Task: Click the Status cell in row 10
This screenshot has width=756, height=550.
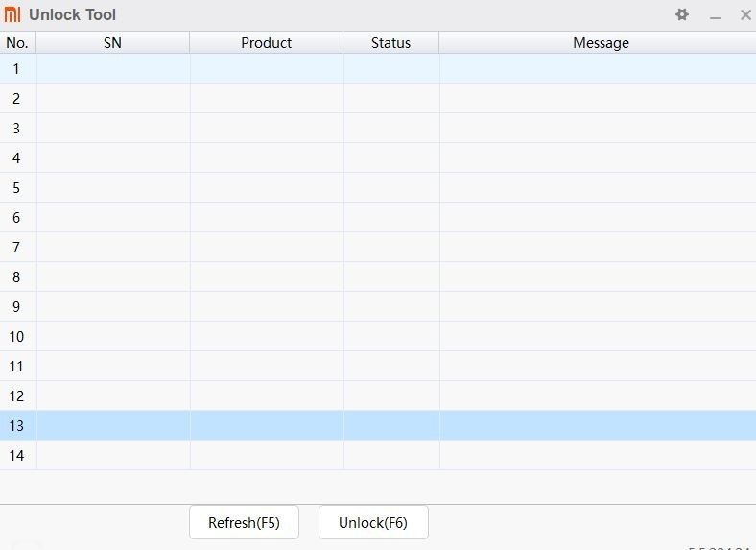Action: coord(391,336)
